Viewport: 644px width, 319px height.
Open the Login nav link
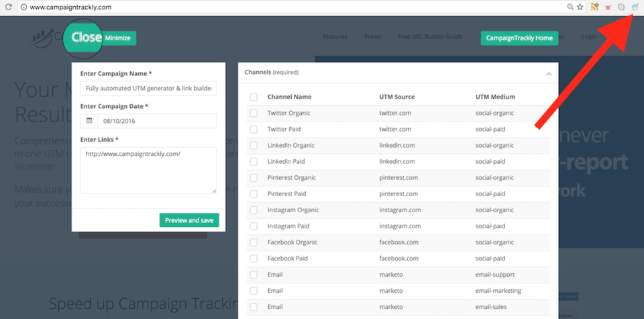589,36
